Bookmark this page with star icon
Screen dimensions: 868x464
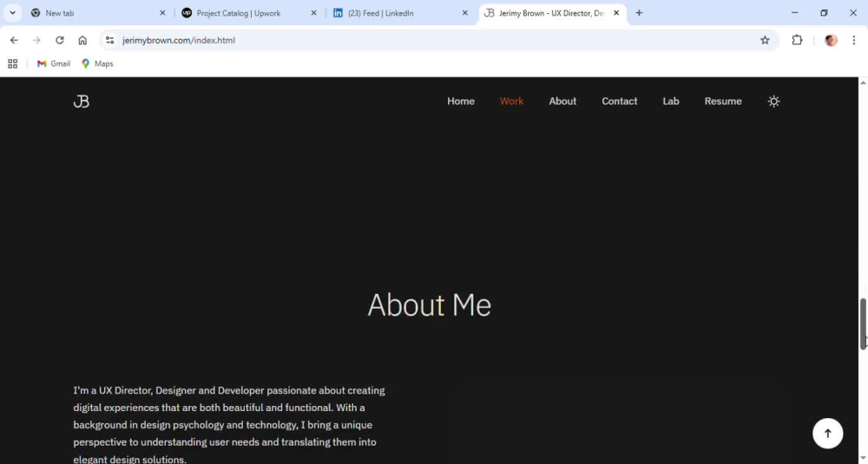(765, 41)
